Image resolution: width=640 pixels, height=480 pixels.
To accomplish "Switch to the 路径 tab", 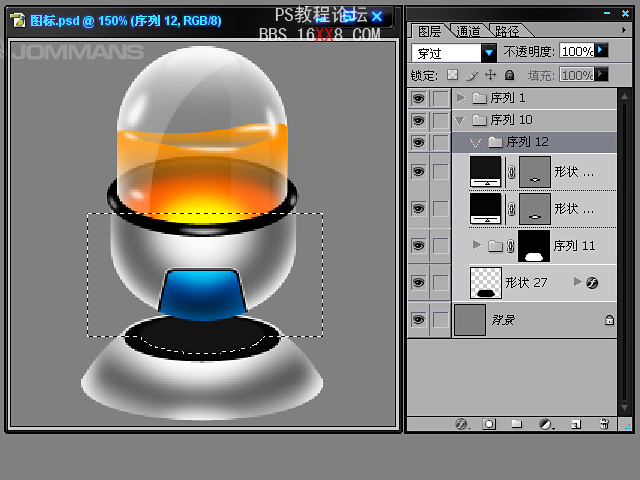I will coord(507,31).
